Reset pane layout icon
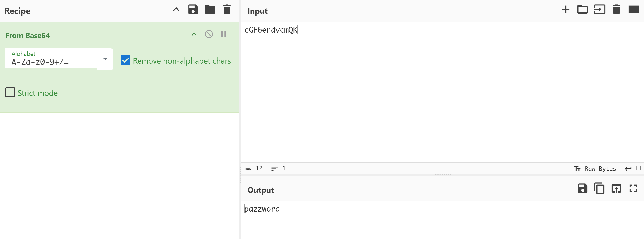Screen dimensions: 644x239 [633, 10]
